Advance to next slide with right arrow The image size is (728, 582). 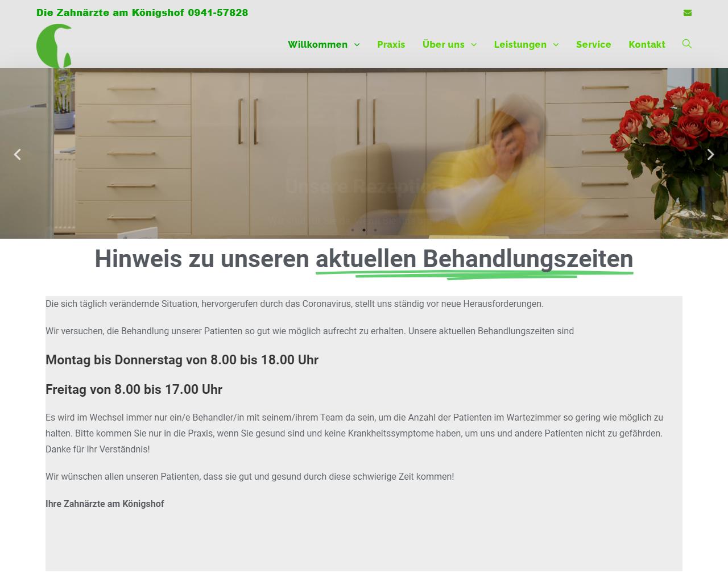tap(710, 155)
